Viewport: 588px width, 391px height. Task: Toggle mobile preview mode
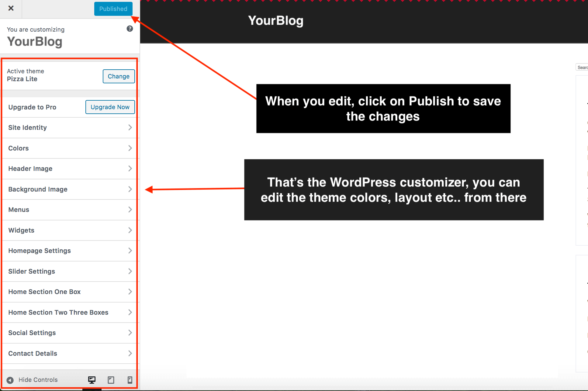130,380
